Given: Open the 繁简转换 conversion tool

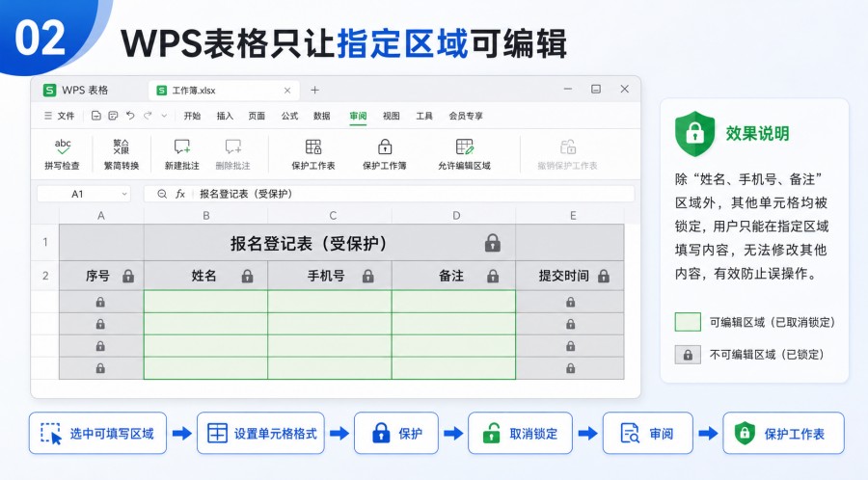Looking at the screenshot, I should coord(122,153).
